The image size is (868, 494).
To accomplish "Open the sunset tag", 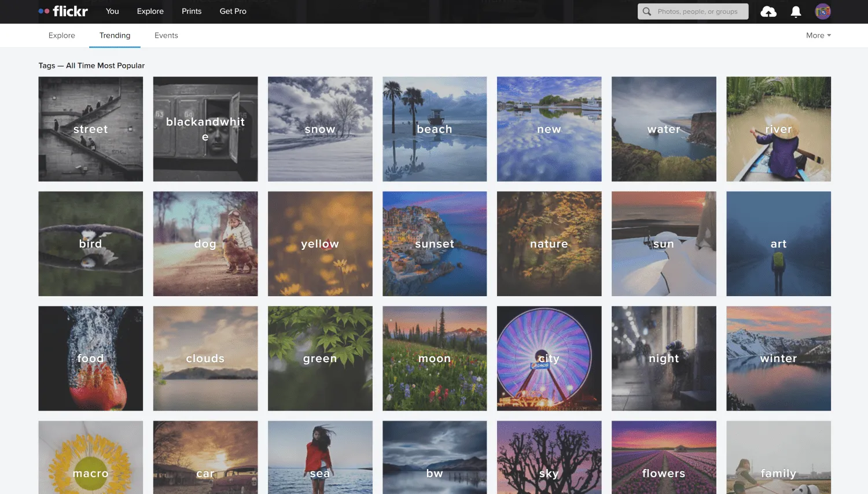I will pos(435,244).
